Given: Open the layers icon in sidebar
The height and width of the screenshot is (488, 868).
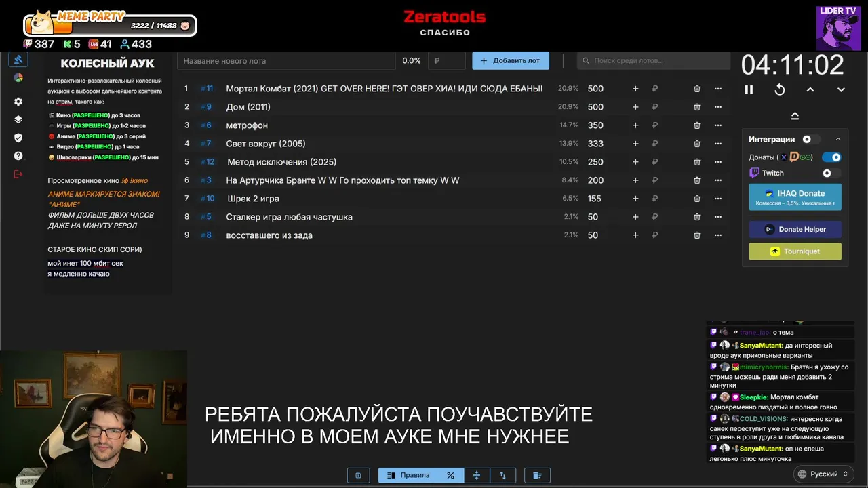Looking at the screenshot, I should 18,119.
